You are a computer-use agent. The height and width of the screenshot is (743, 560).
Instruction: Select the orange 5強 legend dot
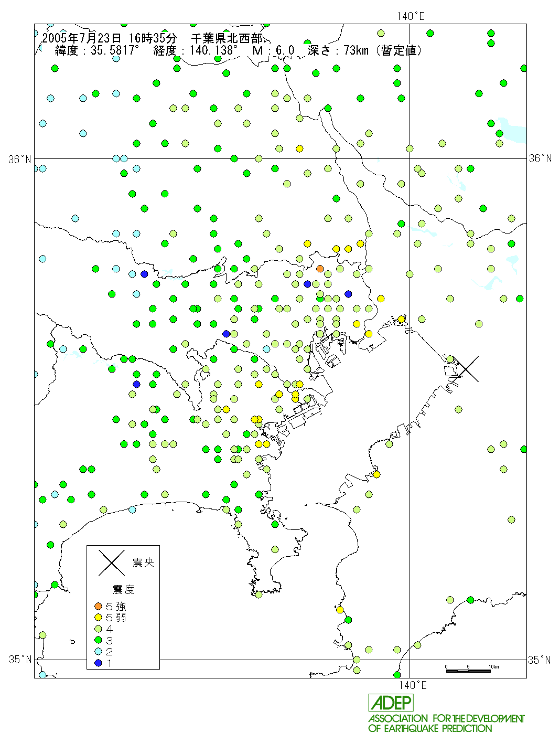click(98, 606)
